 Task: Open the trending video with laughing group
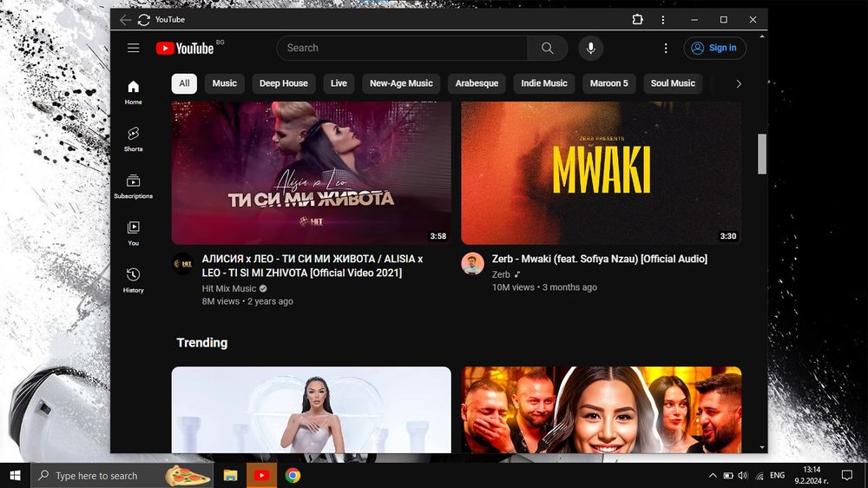click(x=602, y=410)
